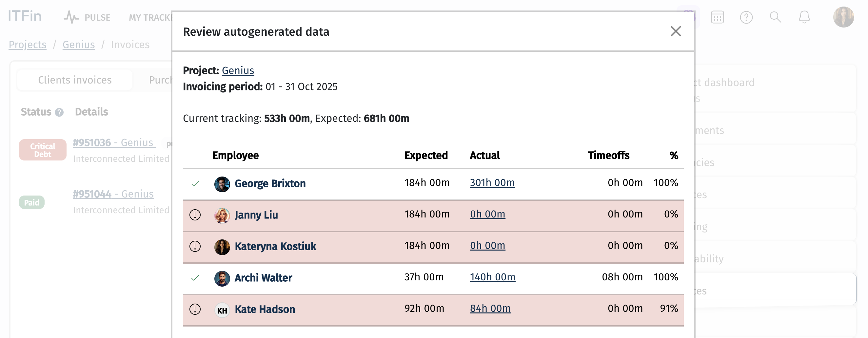Go to Projects breadcrumb link
868x338 pixels.
pos(28,45)
